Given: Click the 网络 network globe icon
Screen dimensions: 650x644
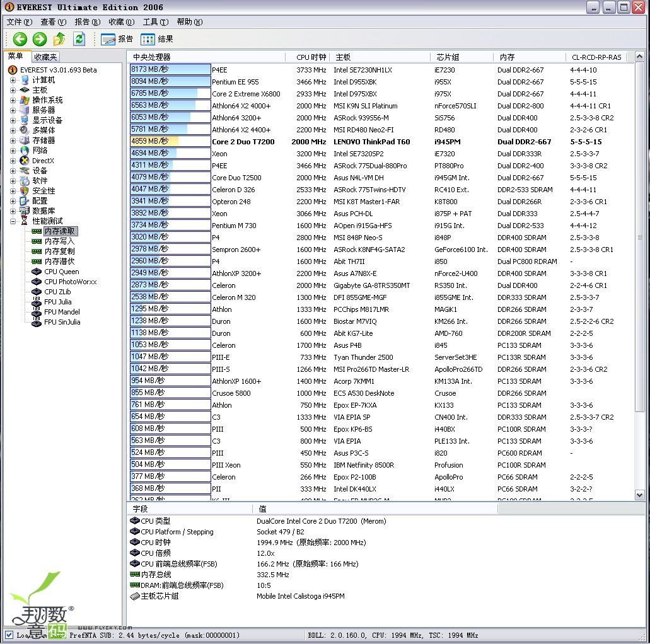Looking at the screenshot, I should point(25,151).
